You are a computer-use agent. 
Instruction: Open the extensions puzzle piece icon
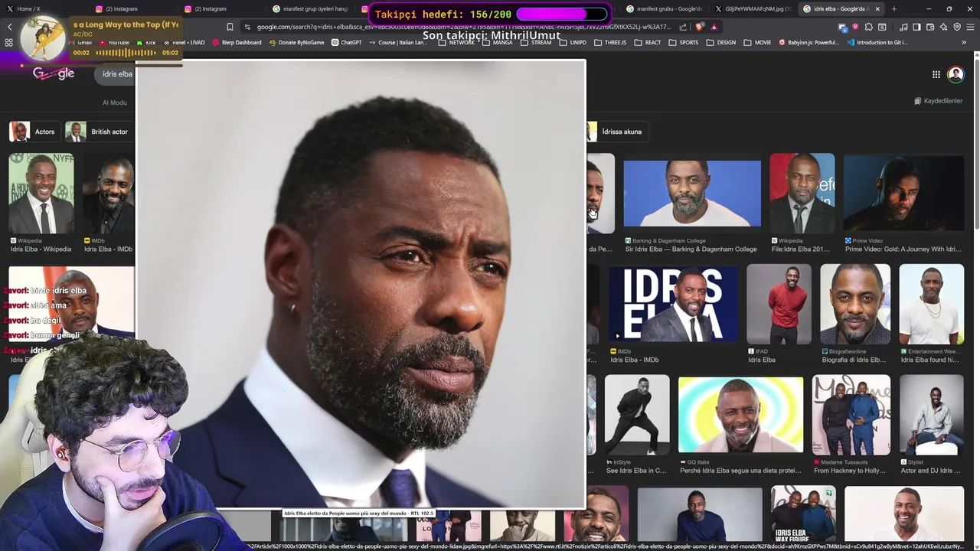(868, 27)
